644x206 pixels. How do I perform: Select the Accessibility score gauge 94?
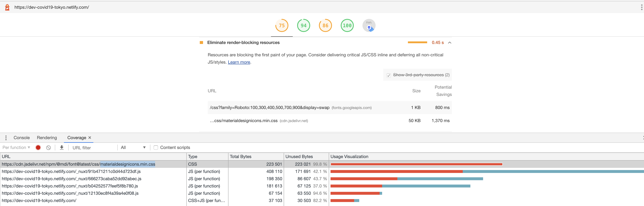tap(303, 25)
